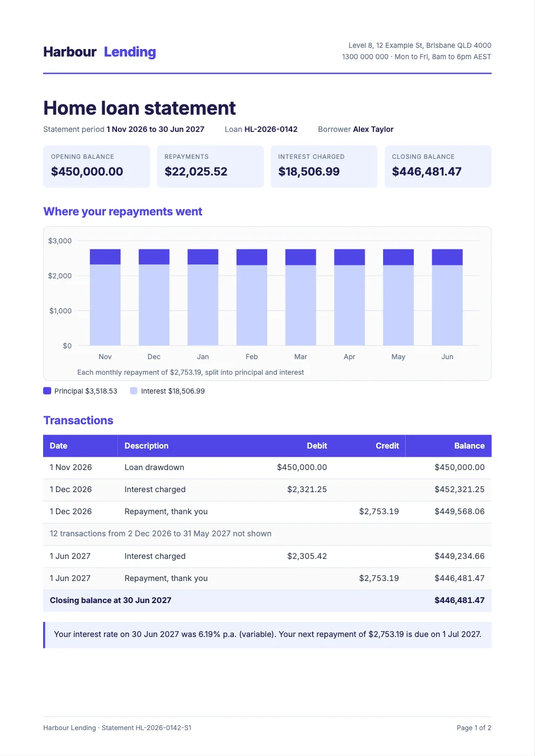Click the interest rate 6.19% p.a. note
The height and width of the screenshot is (756, 535).
[x=268, y=634]
